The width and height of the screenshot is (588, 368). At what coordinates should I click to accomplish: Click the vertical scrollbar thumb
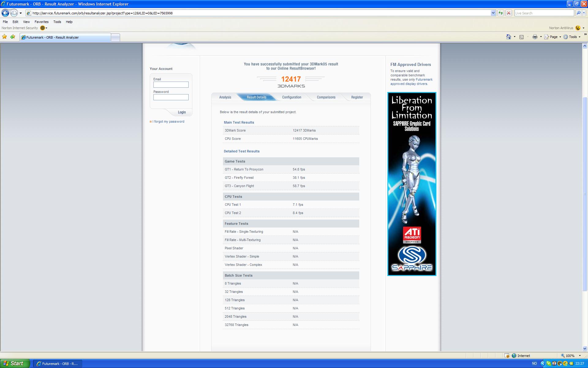(x=585, y=194)
